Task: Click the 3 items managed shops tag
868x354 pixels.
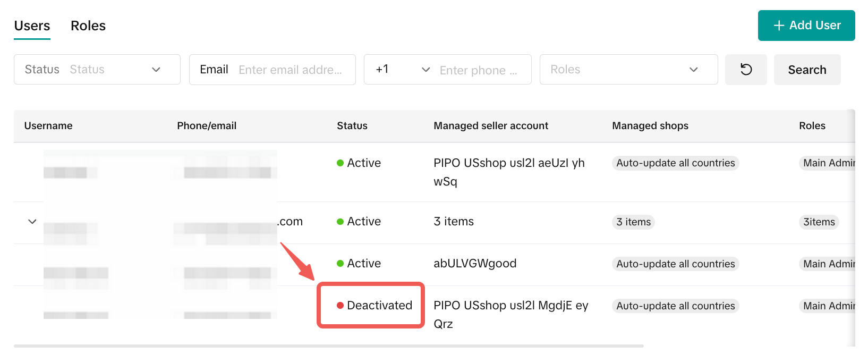Action: click(x=633, y=222)
